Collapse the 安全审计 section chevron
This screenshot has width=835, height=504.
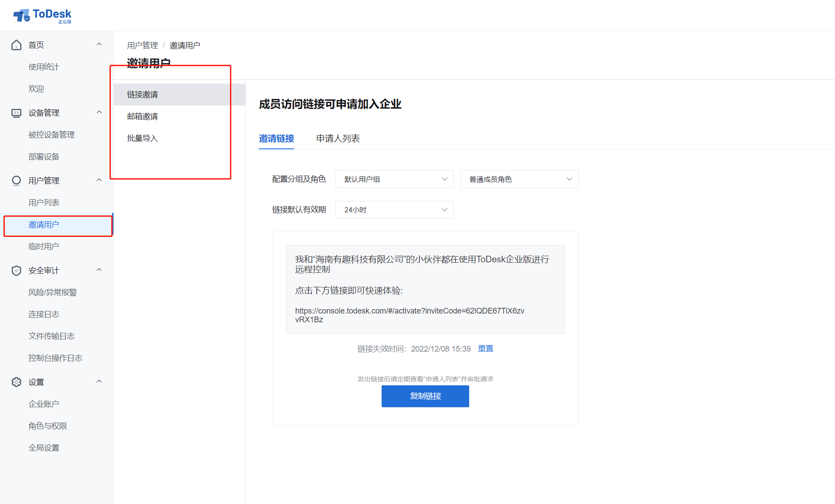[99, 270]
